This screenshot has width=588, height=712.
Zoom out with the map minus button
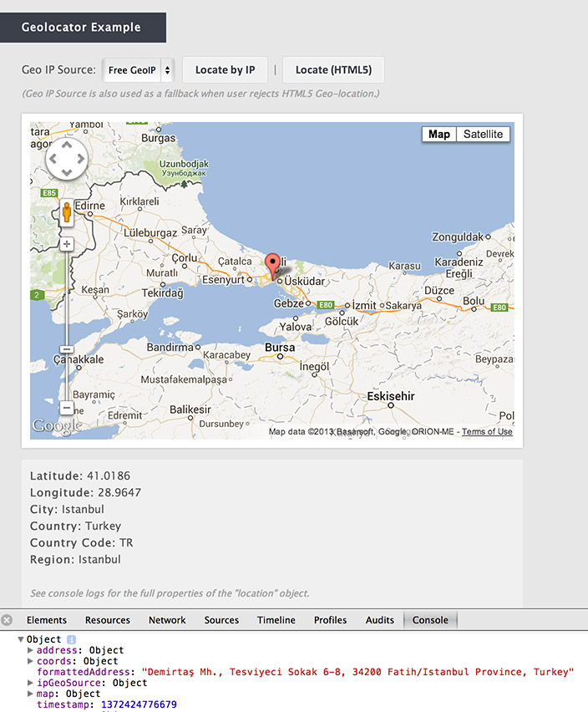[x=67, y=408]
